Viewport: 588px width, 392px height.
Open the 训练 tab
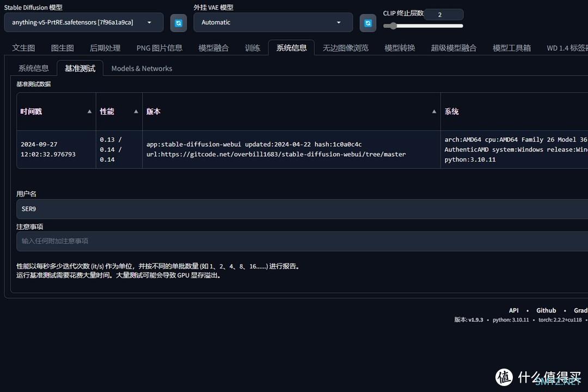(253, 48)
